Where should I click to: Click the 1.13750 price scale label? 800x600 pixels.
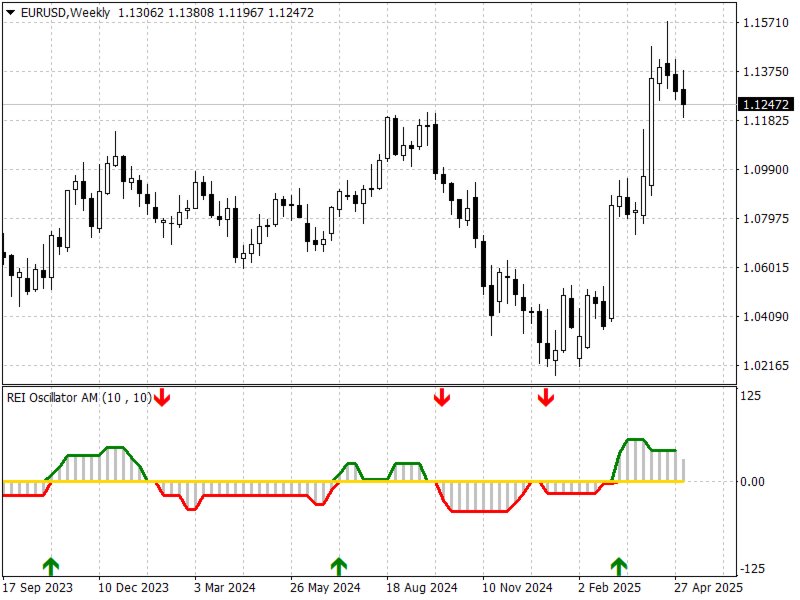[x=766, y=72]
